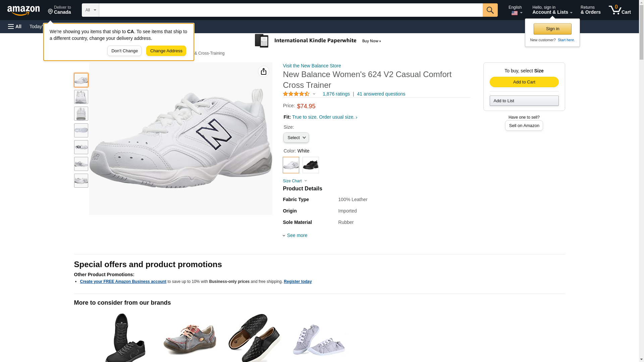Click the Amazon logo
This screenshot has width=644, height=362.
coord(23,10)
